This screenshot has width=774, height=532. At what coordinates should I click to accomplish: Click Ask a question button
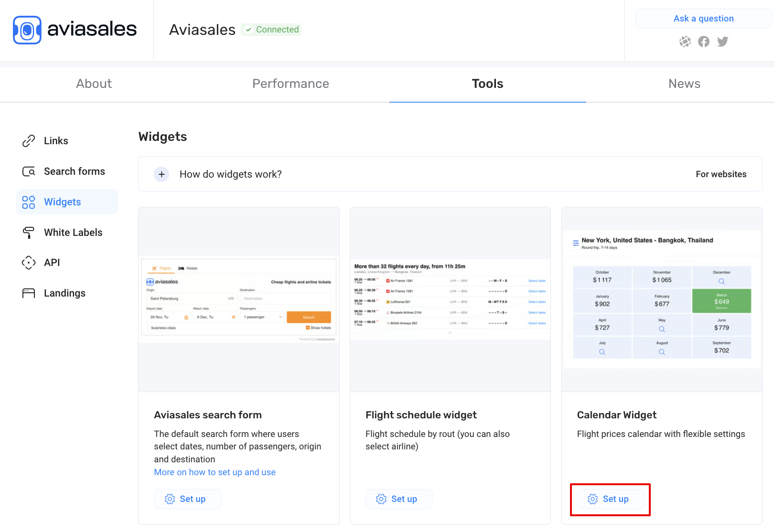click(x=703, y=19)
